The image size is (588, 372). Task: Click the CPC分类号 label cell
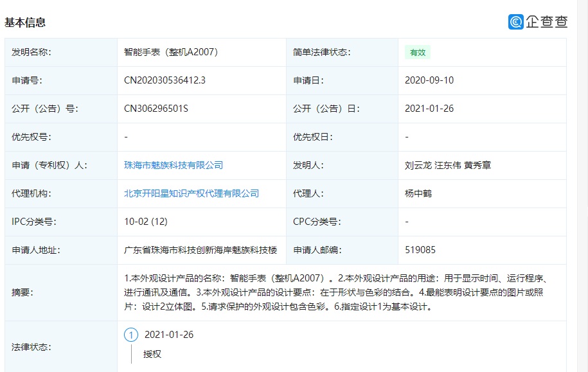(342, 222)
